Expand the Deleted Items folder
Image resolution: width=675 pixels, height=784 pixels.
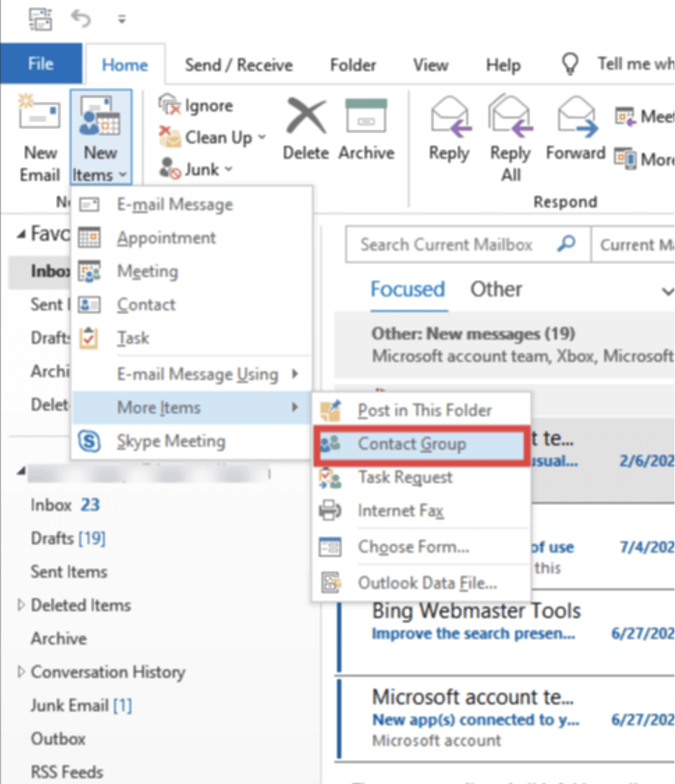pos(21,605)
